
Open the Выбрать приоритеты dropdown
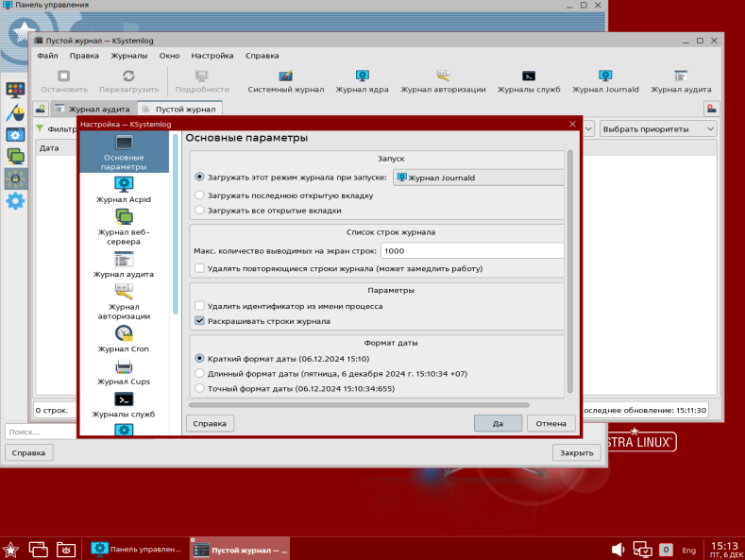[x=658, y=128]
